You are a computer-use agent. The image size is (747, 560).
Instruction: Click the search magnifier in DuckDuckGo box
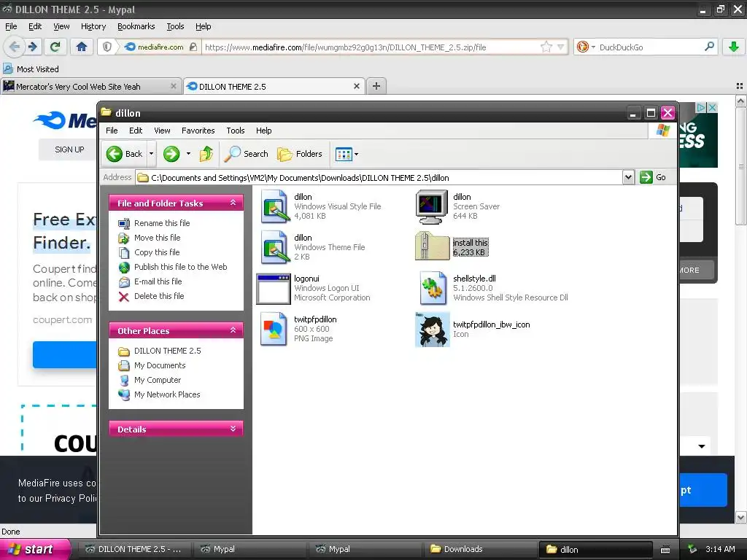[709, 47]
